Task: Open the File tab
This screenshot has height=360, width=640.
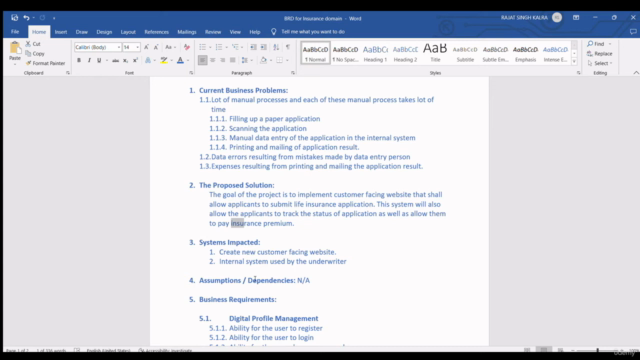Action: tap(15, 31)
